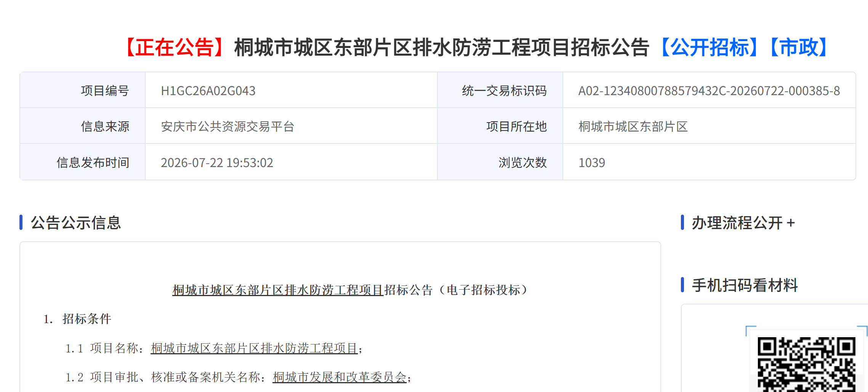Click the underlined project name in document title
Image resolution: width=868 pixels, height=392 pixels.
pyautogui.click(x=278, y=290)
